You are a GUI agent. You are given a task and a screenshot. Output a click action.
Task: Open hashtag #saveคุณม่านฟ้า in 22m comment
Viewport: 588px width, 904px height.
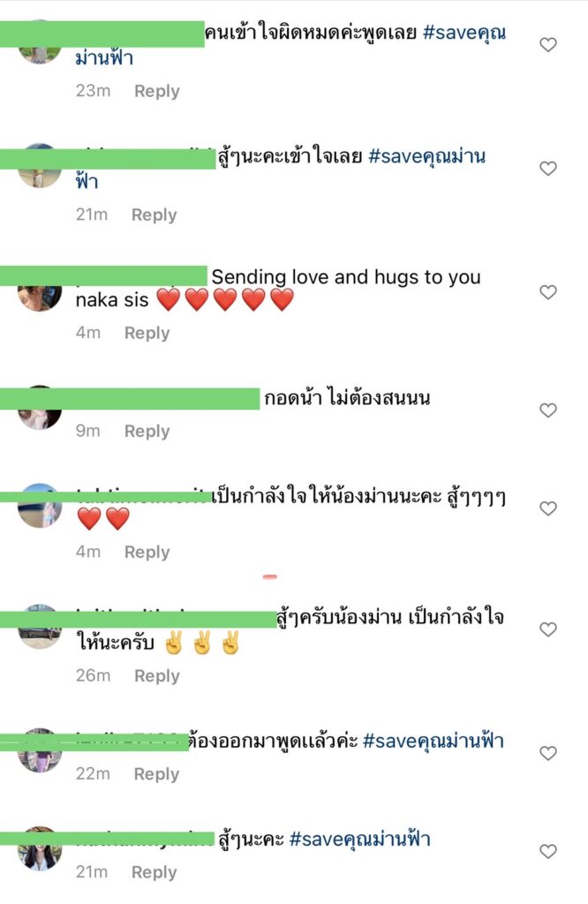coord(433,741)
